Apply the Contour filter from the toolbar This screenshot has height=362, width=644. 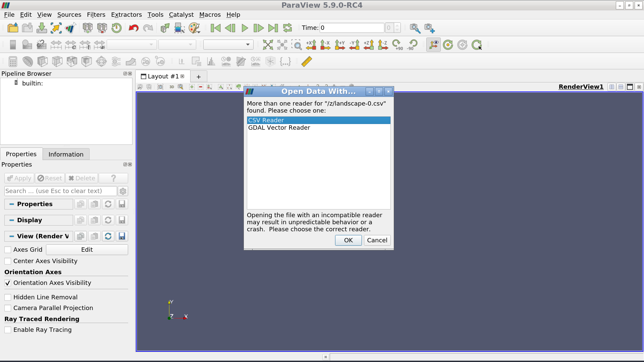(x=28, y=61)
